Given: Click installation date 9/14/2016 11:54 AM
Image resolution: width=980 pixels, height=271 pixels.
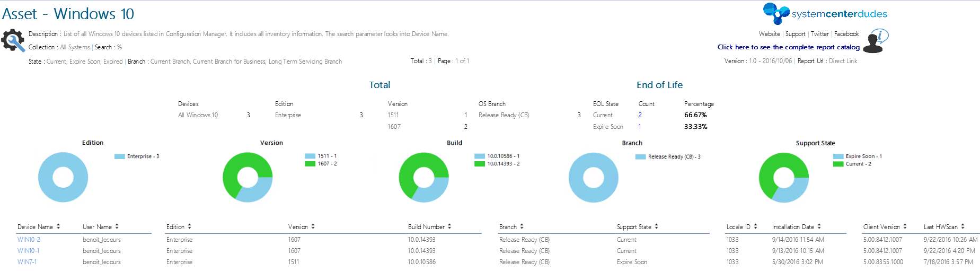Looking at the screenshot, I should (798, 240).
